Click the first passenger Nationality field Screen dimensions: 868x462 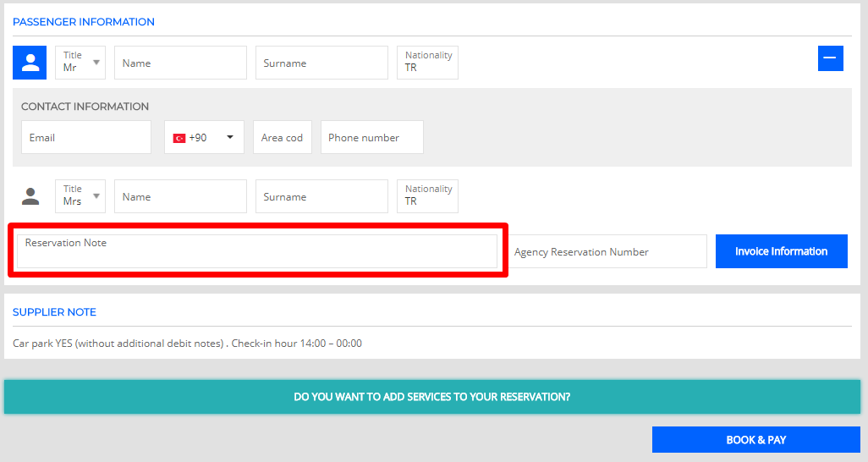tap(427, 63)
